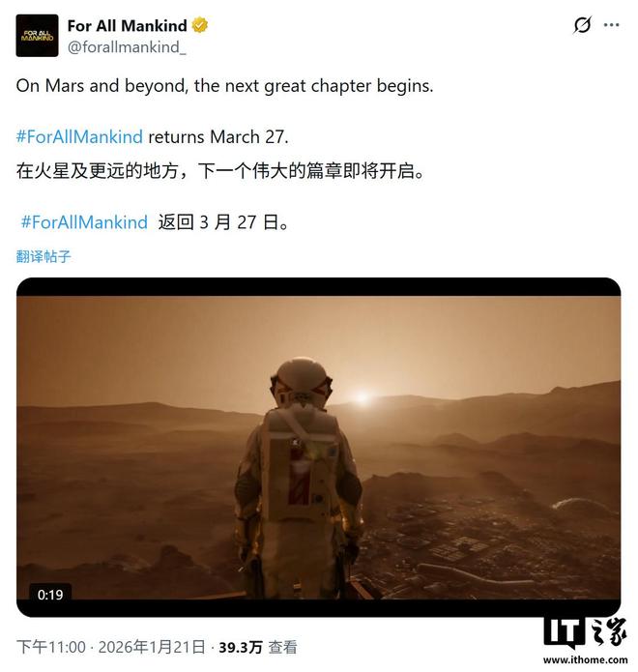638x672 pixels.
Task: Click the IT之家 watermark logo
Action: (585, 633)
